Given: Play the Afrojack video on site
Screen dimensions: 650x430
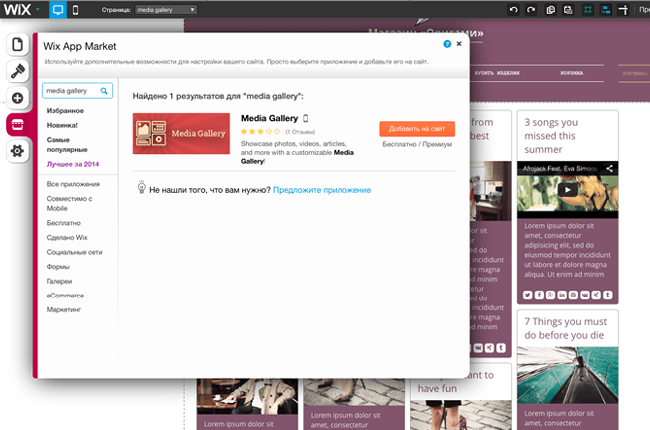Looking at the screenshot, I should (x=568, y=190).
